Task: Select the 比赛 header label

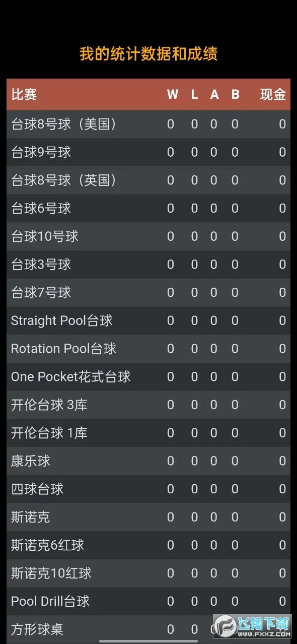Action: (23, 94)
